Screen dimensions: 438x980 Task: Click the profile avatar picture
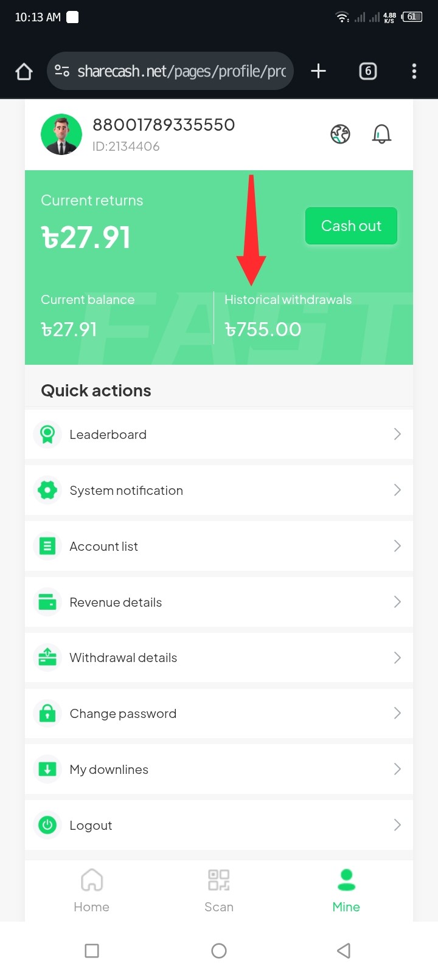61,134
